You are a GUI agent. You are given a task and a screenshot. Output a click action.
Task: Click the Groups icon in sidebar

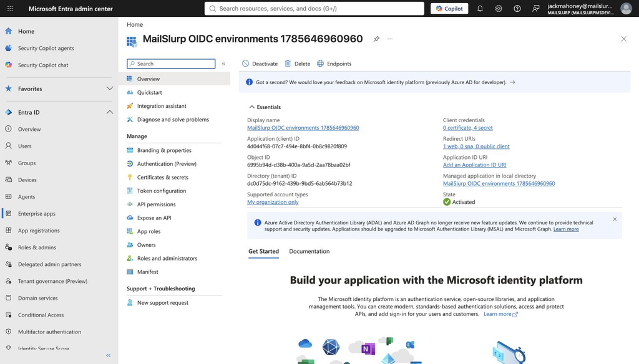tap(9, 163)
